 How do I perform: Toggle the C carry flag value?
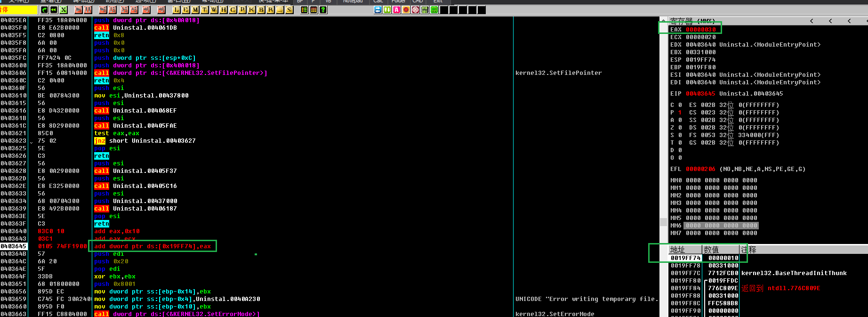click(680, 105)
